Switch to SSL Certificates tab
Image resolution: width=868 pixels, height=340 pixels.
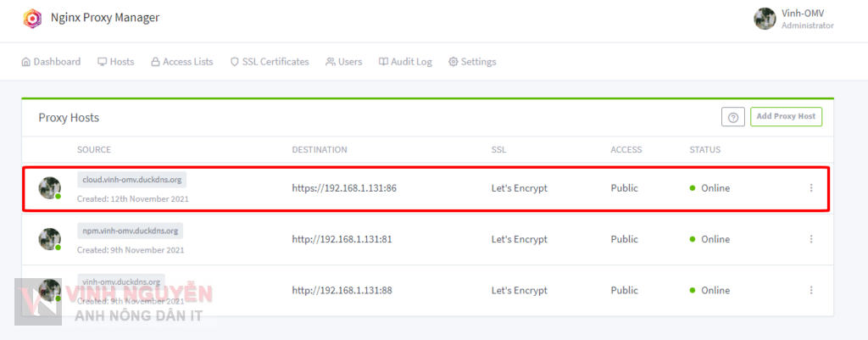pos(270,61)
